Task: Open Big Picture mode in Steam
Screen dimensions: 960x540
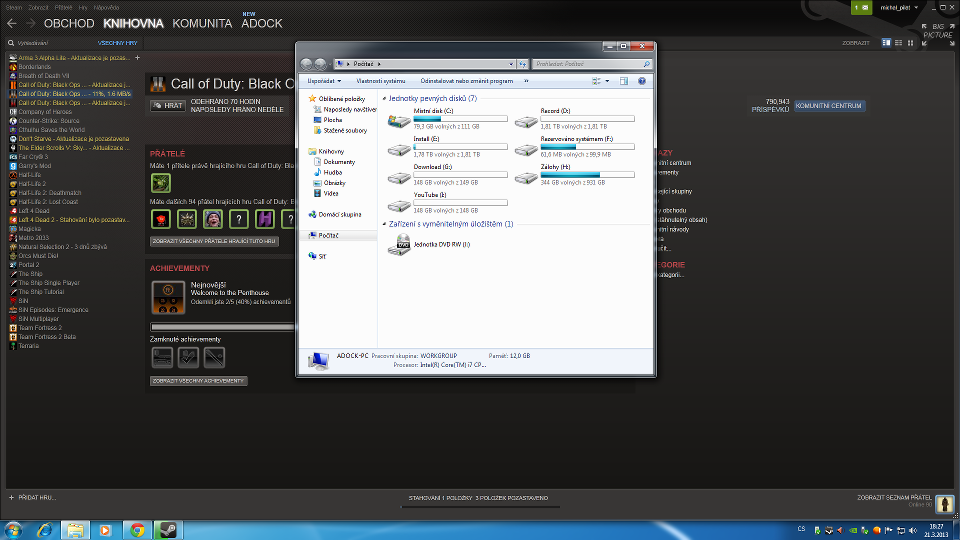Action: pos(937,30)
